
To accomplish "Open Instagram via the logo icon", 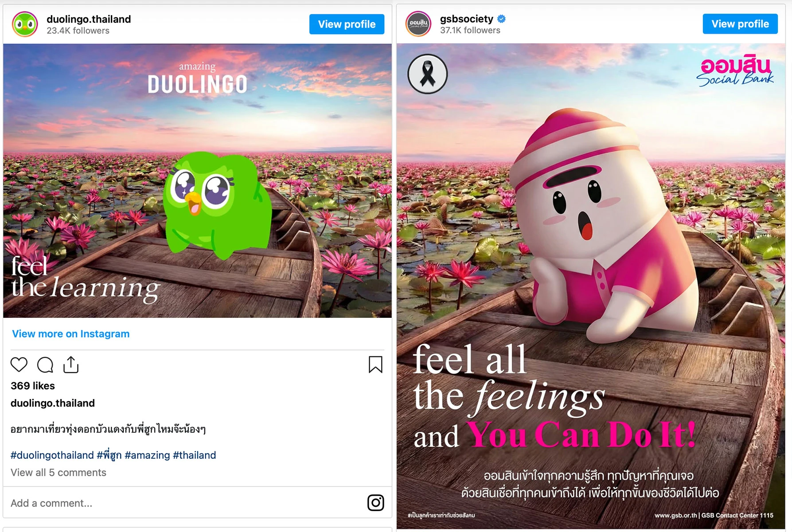I will coord(375,503).
